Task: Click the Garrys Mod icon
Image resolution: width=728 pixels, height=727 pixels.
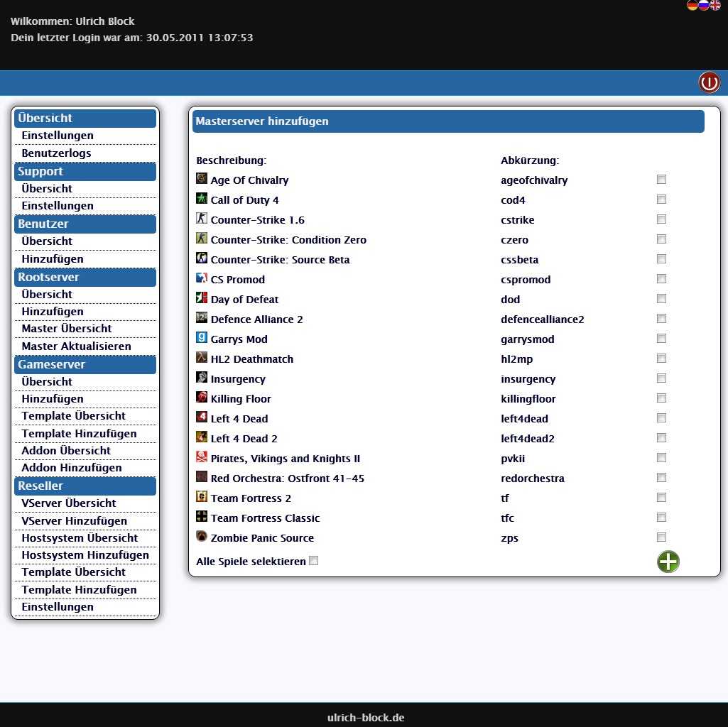Action: click(202, 337)
